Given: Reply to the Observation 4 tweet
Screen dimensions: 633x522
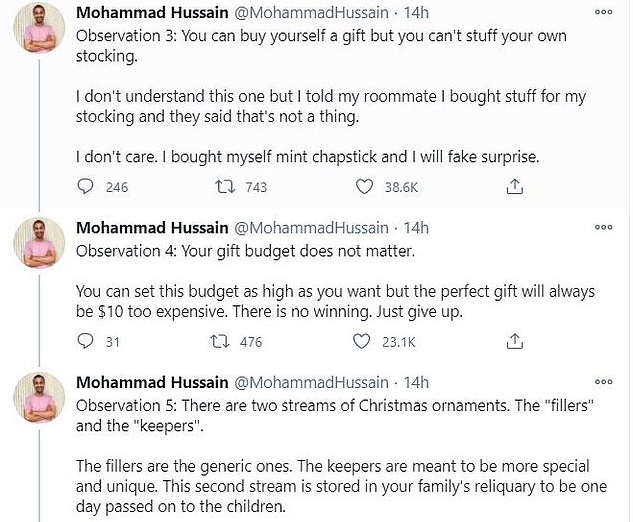Looking at the screenshot, I should pyautogui.click(x=85, y=342).
